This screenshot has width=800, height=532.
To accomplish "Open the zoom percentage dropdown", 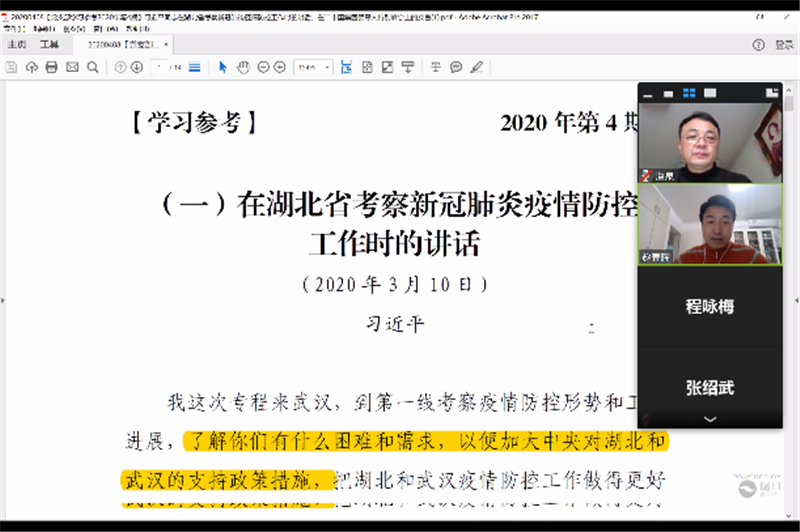I will pos(312,67).
